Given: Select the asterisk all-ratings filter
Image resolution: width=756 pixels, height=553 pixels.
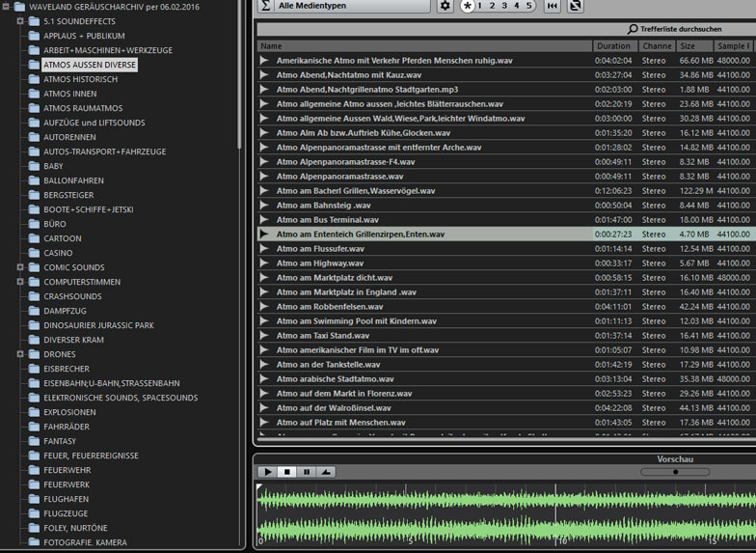Looking at the screenshot, I should pyautogui.click(x=468, y=6).
